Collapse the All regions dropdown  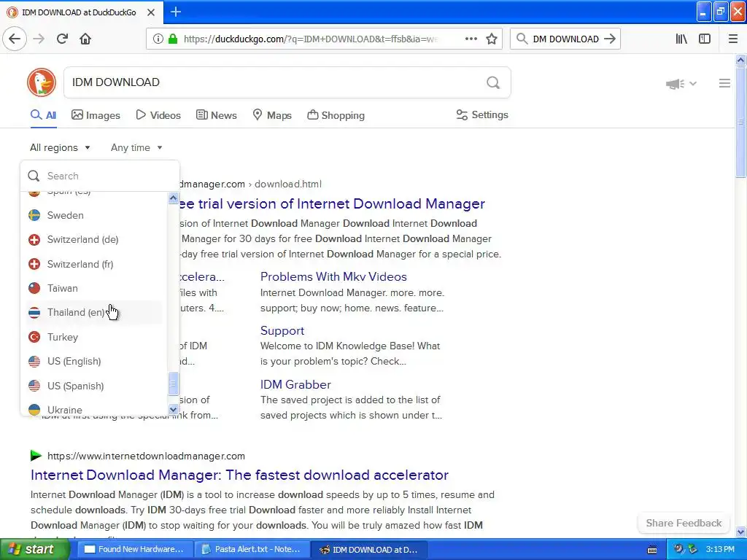[60, 147]
